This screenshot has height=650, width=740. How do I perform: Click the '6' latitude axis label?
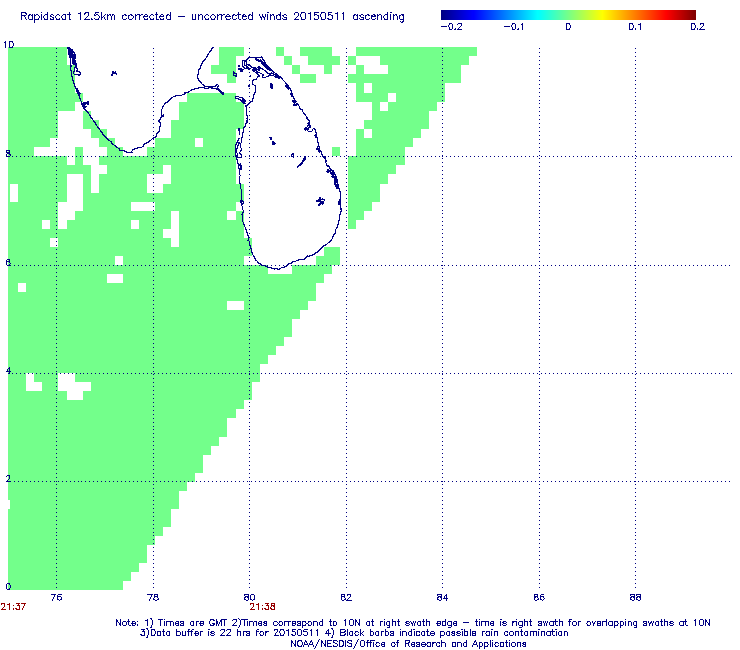click(8, 262)
